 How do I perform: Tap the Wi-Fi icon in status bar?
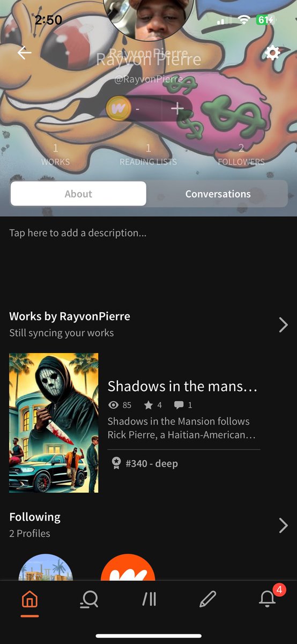pyautogui.click(x=244, y=20)
